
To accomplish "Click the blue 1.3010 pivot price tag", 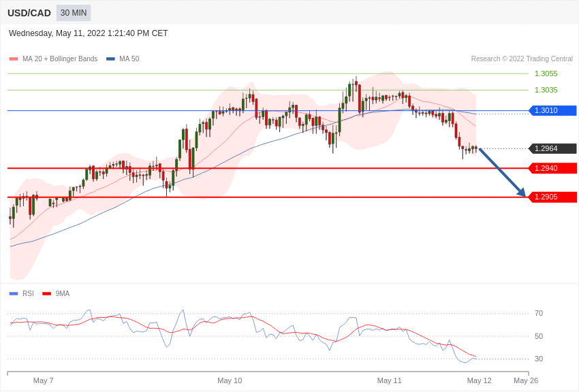I will tap(553, 110).
